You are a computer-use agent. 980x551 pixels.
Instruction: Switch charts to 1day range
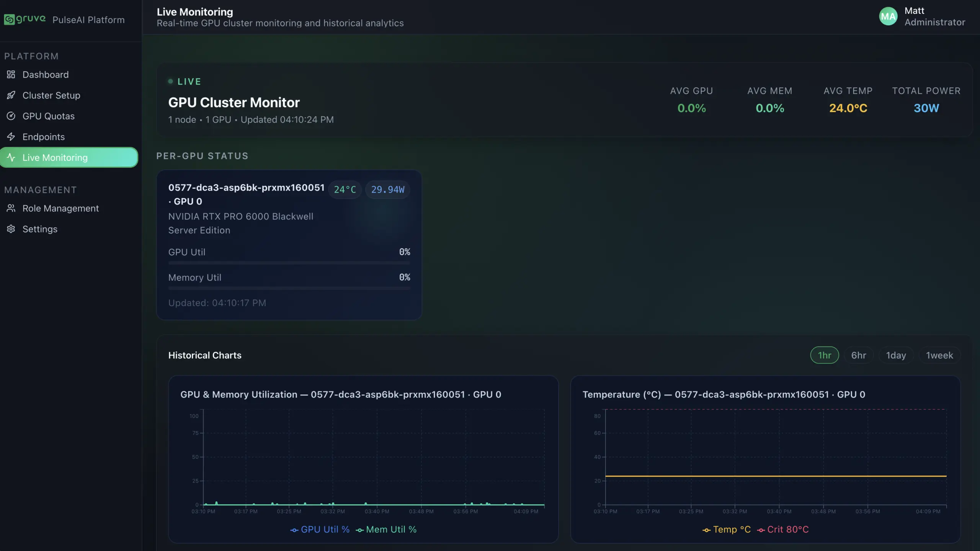pos(896,355)
